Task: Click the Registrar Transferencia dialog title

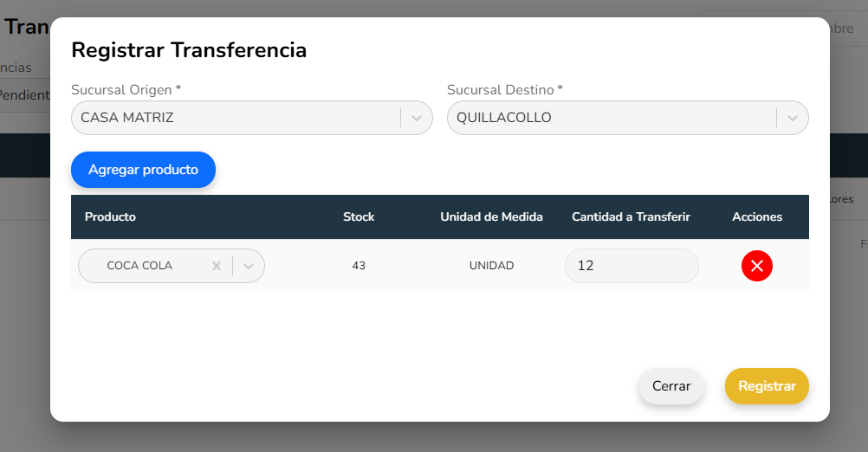Action: coord(189,50)
